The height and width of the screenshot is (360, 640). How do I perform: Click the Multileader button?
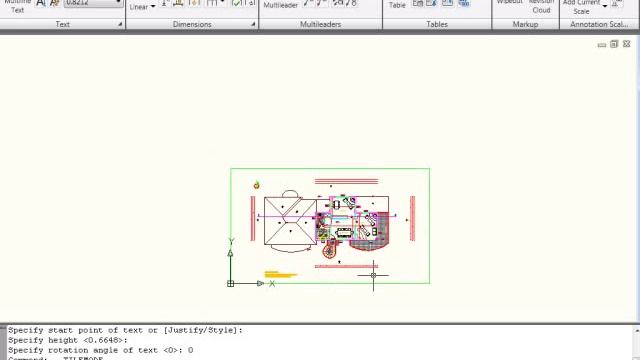tap(280, 5)
